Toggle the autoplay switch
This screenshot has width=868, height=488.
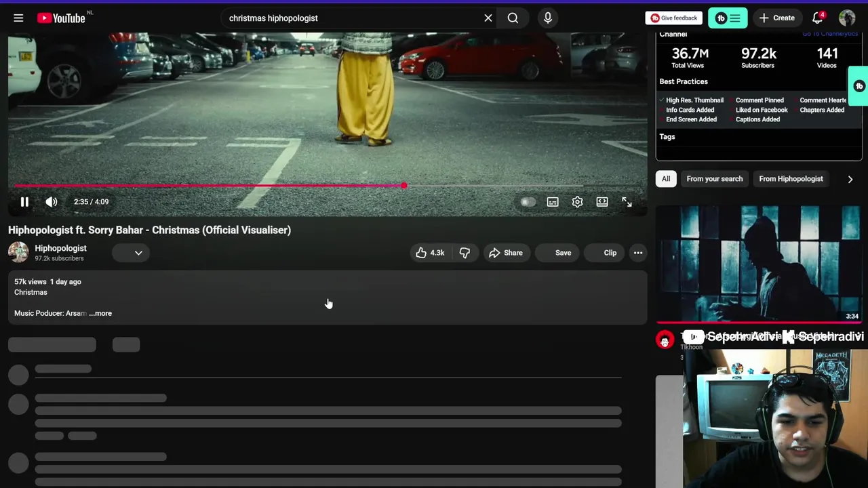tap(528, 202)
